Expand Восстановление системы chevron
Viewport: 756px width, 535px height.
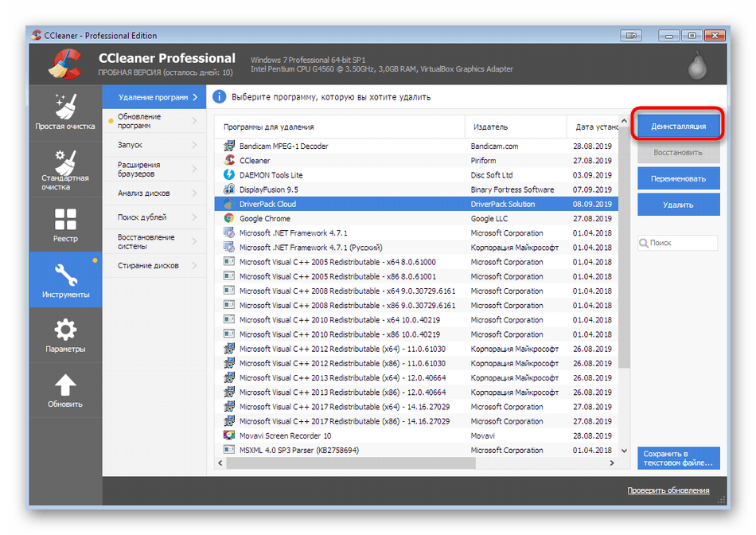(x=194, y=241)
